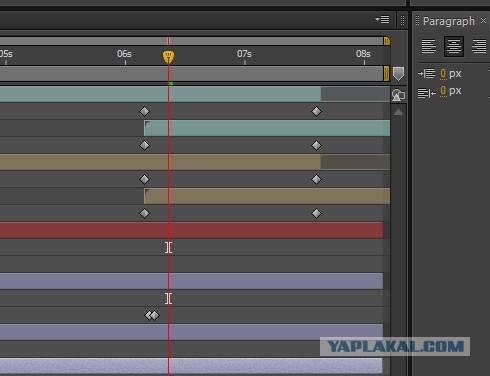The image size is (490, 376).
Task: Open the timeline panel flyout menu
Action: click(x=382, y=20)
